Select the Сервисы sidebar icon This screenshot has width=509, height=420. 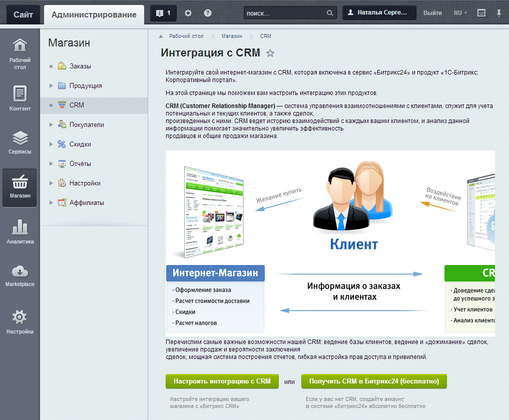click(x=20, y=141)
